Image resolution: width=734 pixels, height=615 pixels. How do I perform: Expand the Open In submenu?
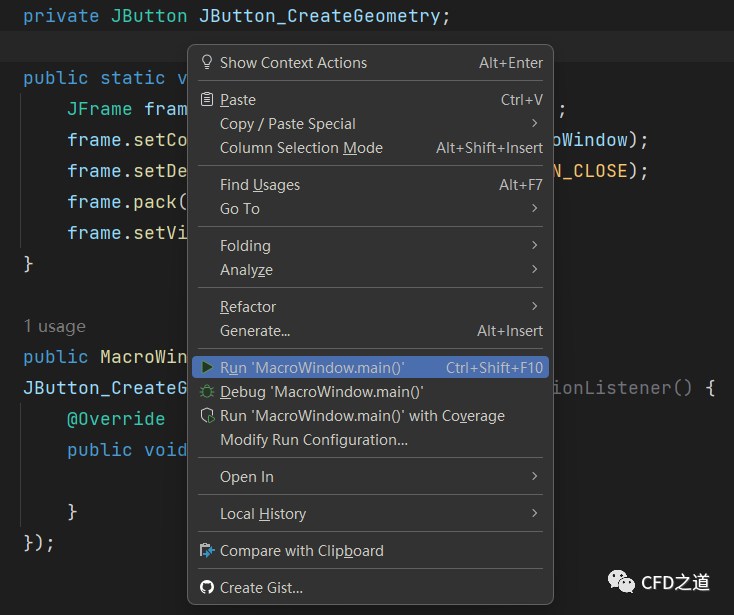(x=535, y=477)
